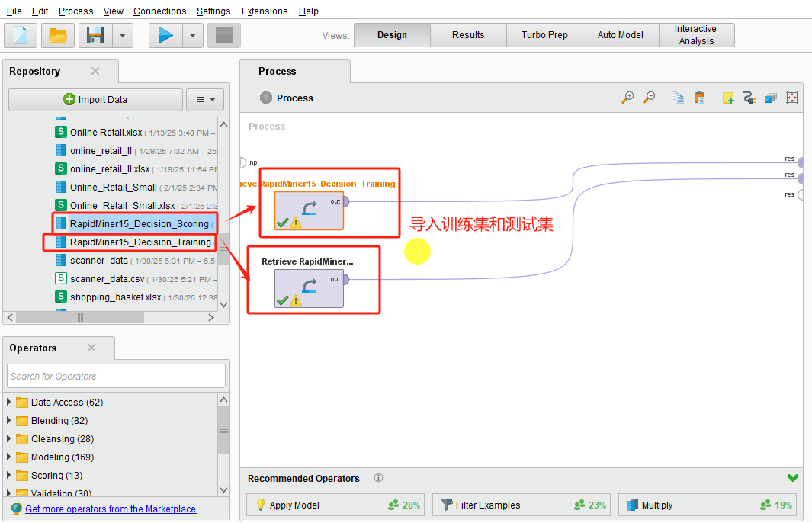This screenshot has width=812, height=523.
Task: Copy selected operators using the copy icon
Action: [677, 98]
